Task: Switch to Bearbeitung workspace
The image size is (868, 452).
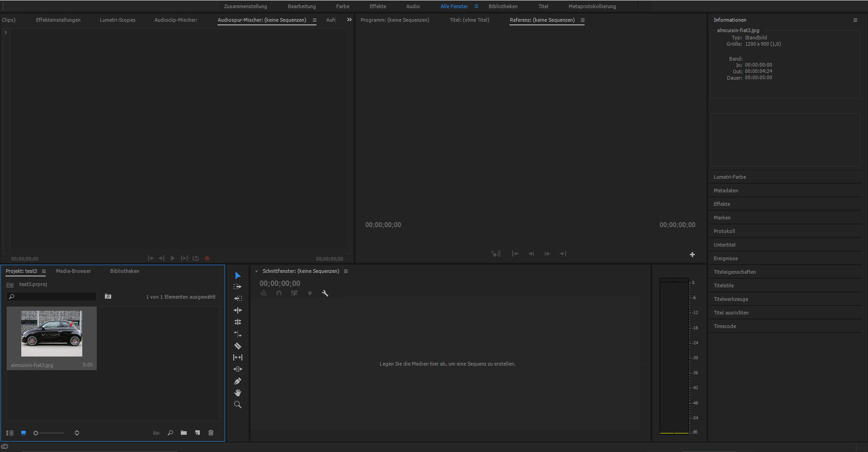Action: point(302,6)
